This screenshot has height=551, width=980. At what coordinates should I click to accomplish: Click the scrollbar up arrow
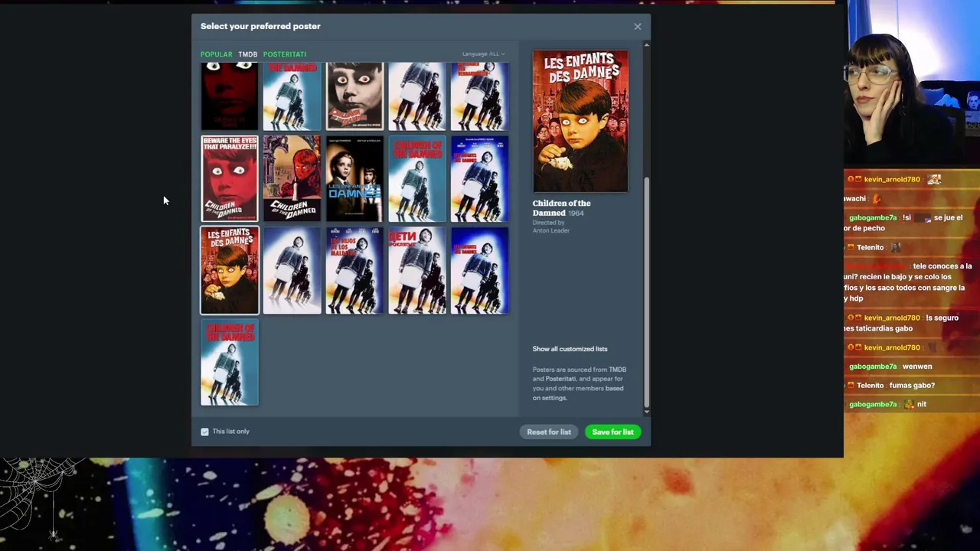pyautogui.click(x=646, y=45)
